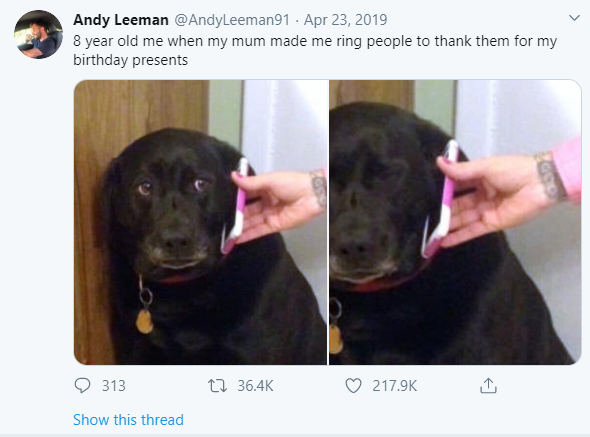
Task: Click the 36.4K retweets count
Action: tap(255, 386)
